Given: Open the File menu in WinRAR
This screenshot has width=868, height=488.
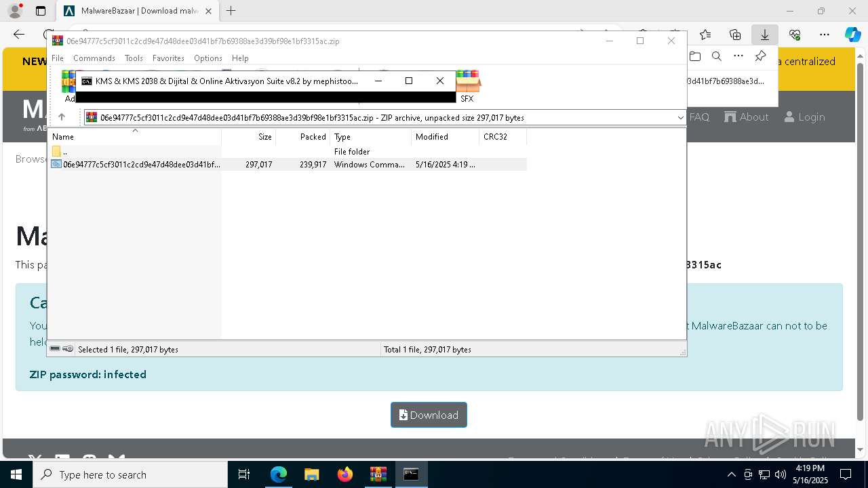Looking at the screenshot, I should (58, 58).
